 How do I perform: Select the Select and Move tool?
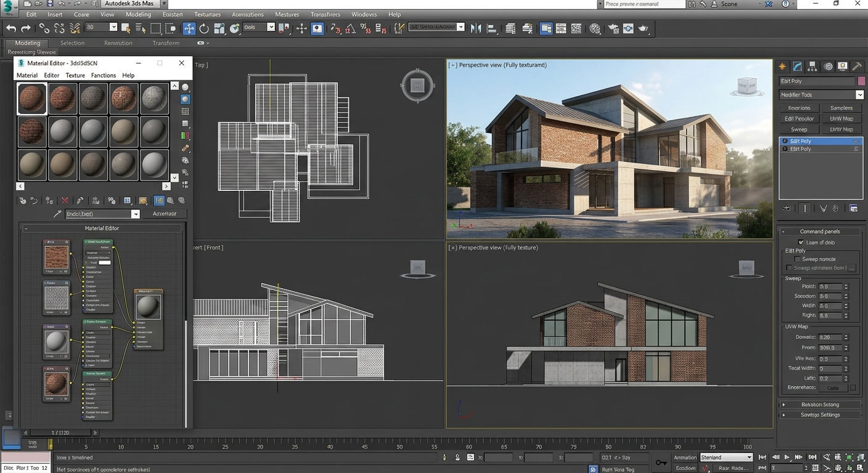(189, 28)
